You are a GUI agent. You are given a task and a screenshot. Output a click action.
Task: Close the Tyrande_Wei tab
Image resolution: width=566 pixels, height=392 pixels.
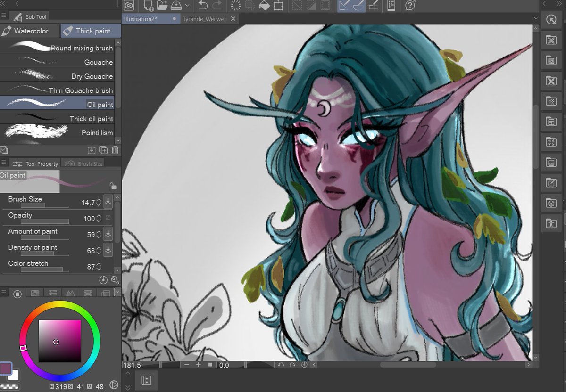click(233, 19)
